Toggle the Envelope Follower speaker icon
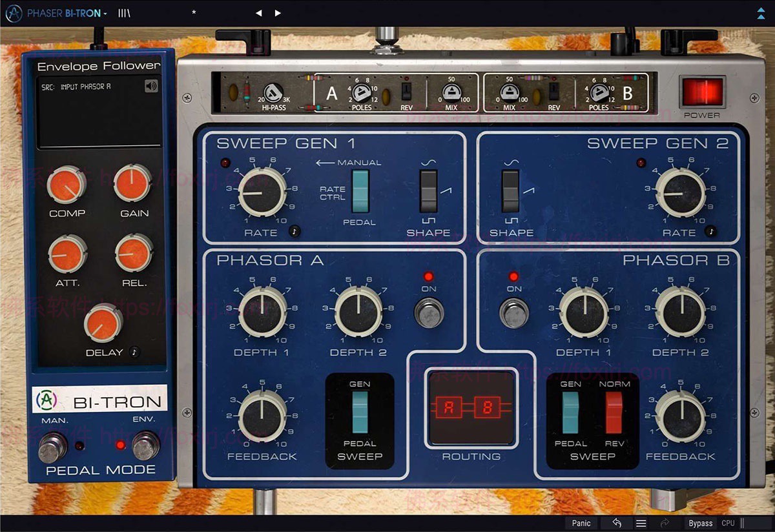Viewport: 775px width, 532px height. [x=151, y=86]
